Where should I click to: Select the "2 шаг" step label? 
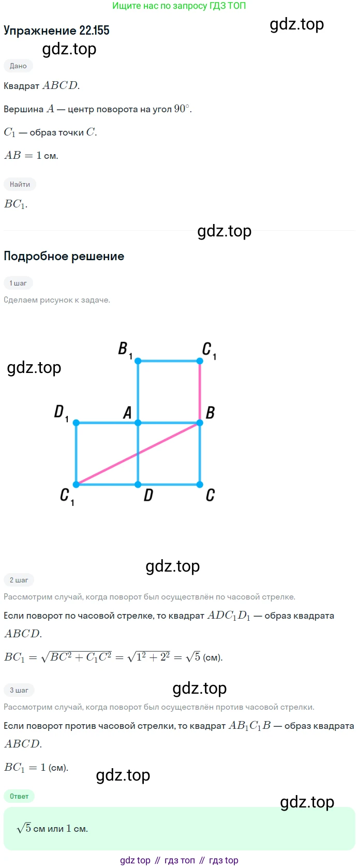[19, 580]
